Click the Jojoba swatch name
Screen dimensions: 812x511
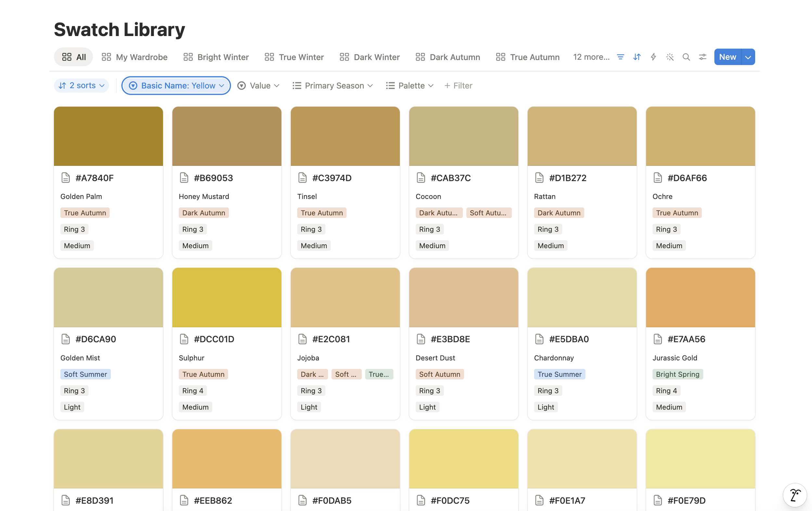click(308, 358)
